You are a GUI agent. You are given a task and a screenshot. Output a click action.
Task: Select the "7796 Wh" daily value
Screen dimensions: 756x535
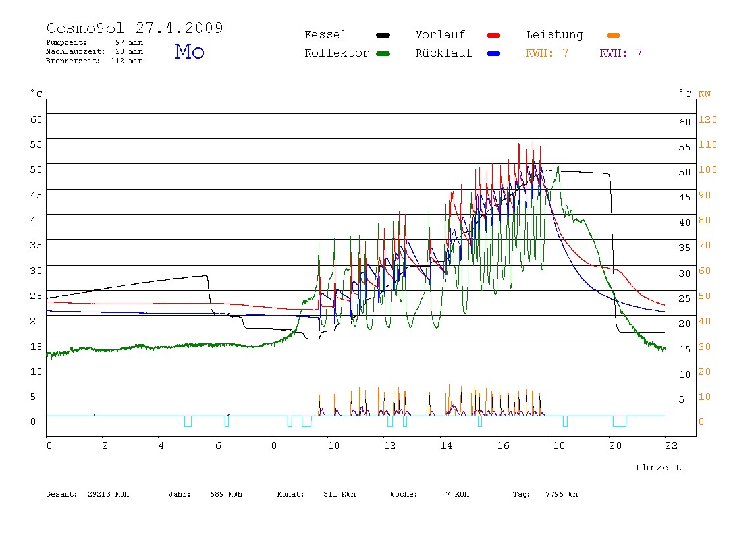pos(561,494)
